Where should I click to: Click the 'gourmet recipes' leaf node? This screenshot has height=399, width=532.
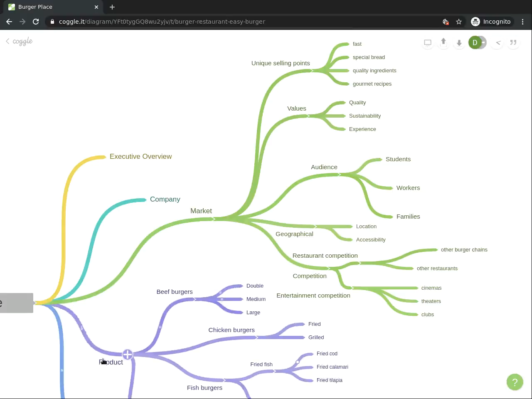pyautogui.click(x=372, y=84)
